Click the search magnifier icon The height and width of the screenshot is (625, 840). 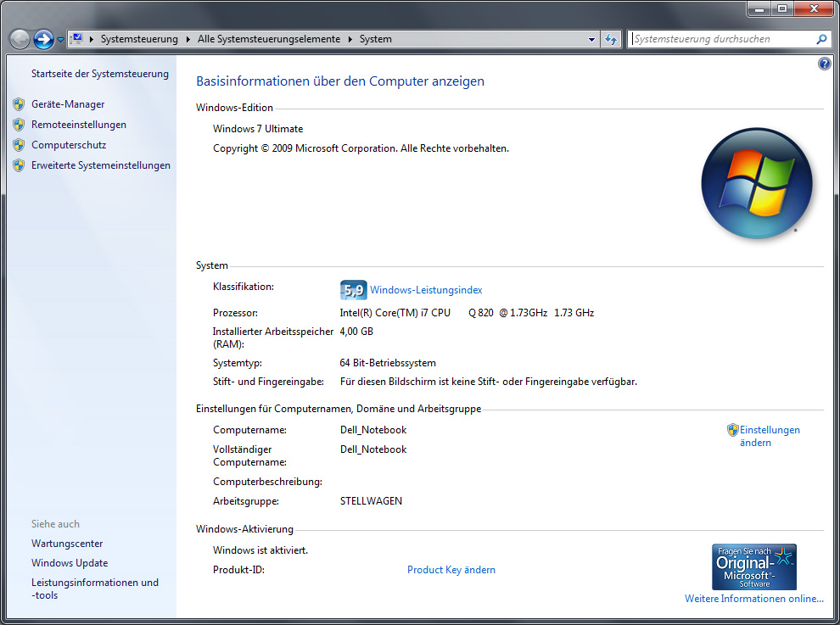click(x=821, y=39)
